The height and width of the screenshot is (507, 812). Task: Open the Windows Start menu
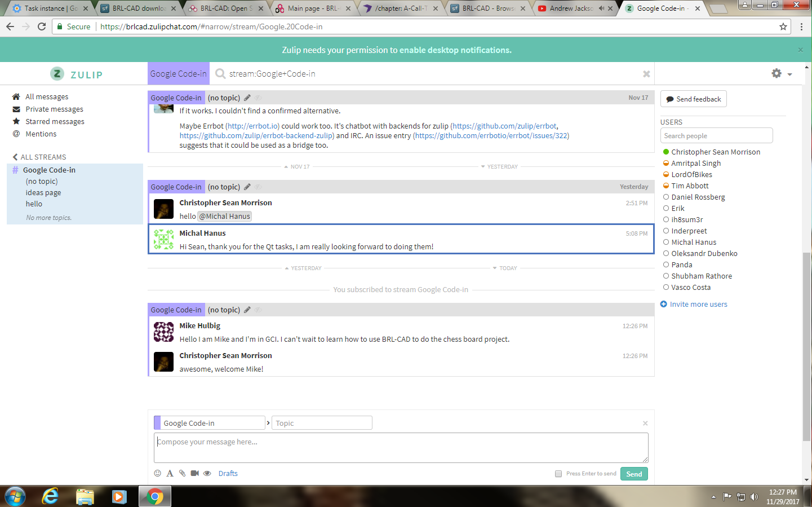(x=15, y=496)
